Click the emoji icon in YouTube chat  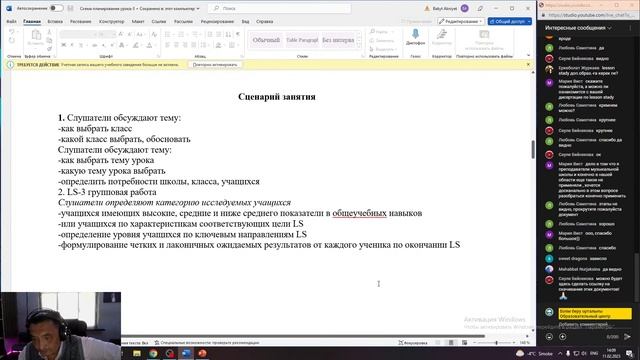(x=549, y=337)
